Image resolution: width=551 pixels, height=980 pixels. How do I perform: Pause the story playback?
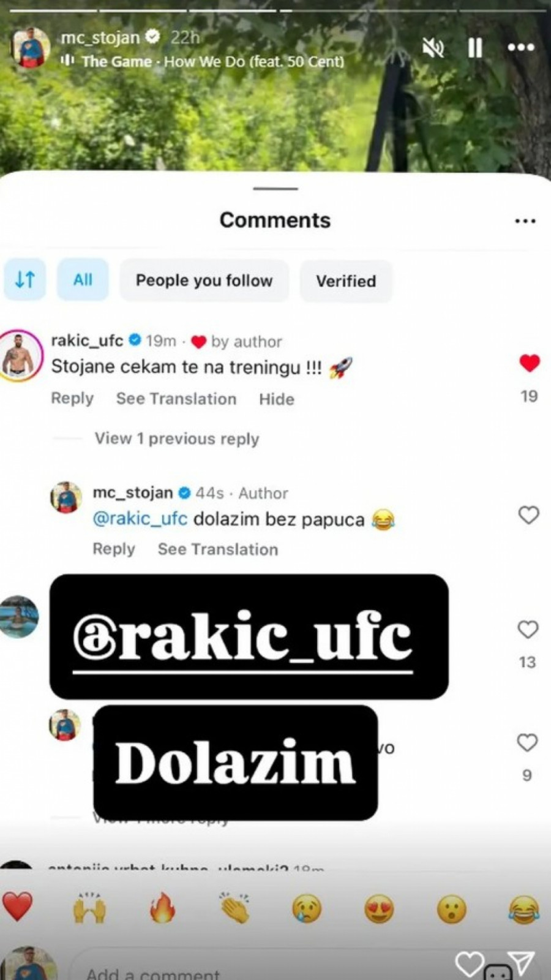pyautogui.click(x=475, y=48)
